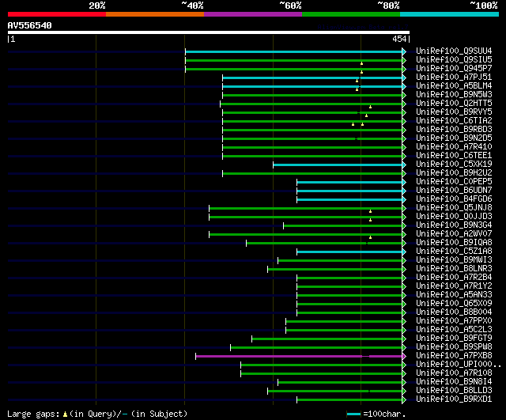Click the UniRef100_B9MWI3 label

pyautogui.click(x=454, y=260)
